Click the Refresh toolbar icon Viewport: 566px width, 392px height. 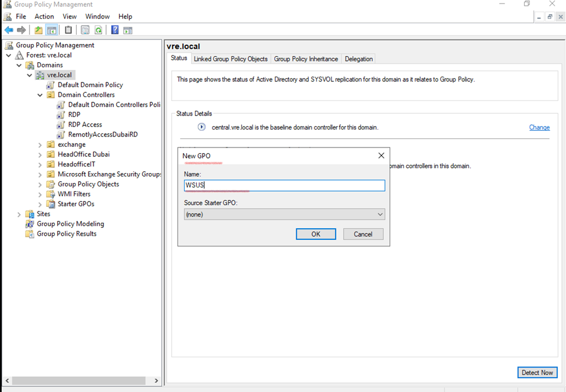[x=99, y=30]
